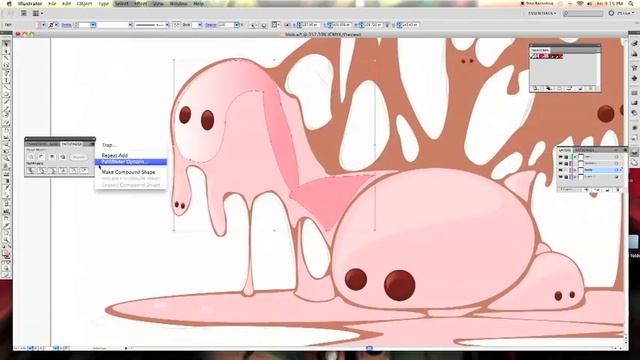Click the Wi-Fi icon in macOS menu bar

580,3
